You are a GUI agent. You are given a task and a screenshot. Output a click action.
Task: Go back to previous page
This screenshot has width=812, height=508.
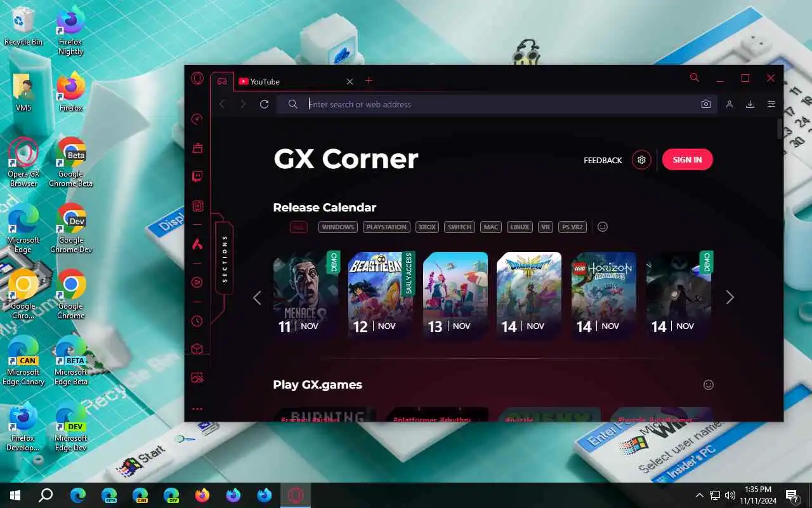(x=222, y=104)
